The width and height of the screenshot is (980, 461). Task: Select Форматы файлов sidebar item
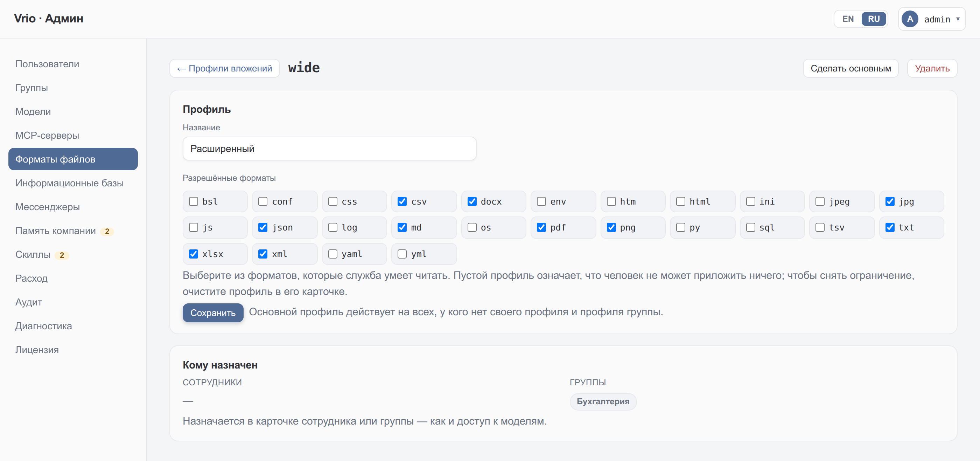tap(73, 159)
